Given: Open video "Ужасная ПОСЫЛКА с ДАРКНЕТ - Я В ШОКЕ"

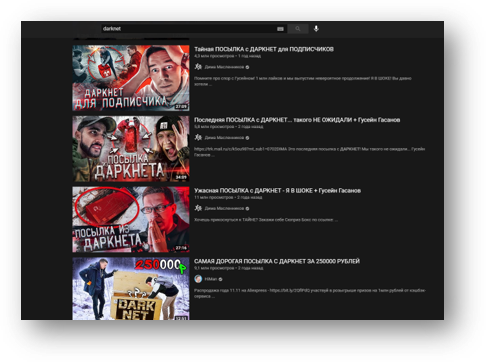Looking at the screenshot, I should pyautogui.click(x=277, y=191).
